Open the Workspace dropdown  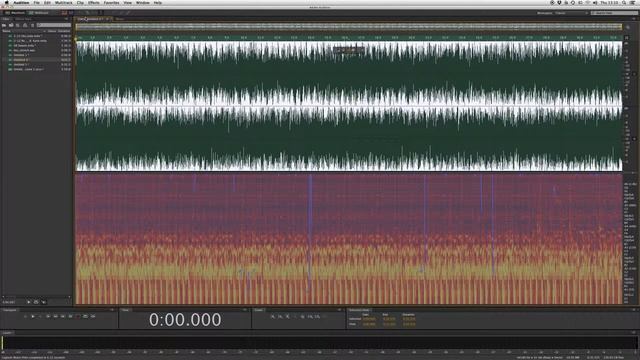point(571,13)
